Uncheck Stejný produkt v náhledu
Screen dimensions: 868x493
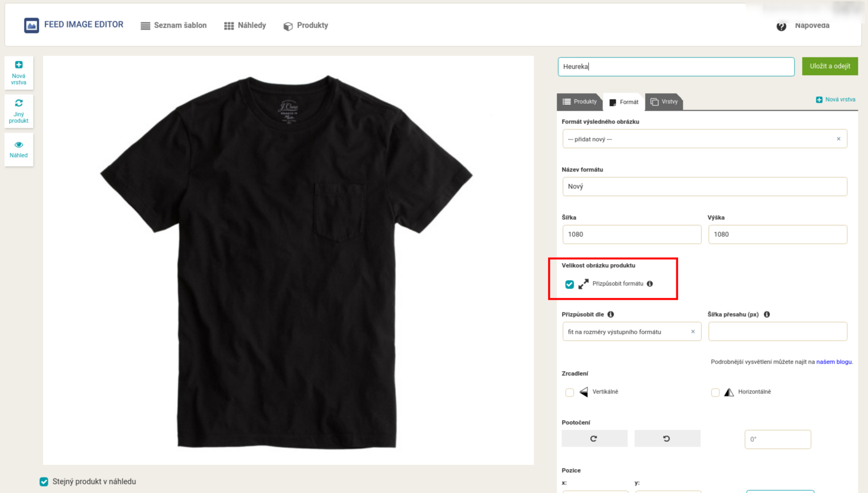click(44, 482)
